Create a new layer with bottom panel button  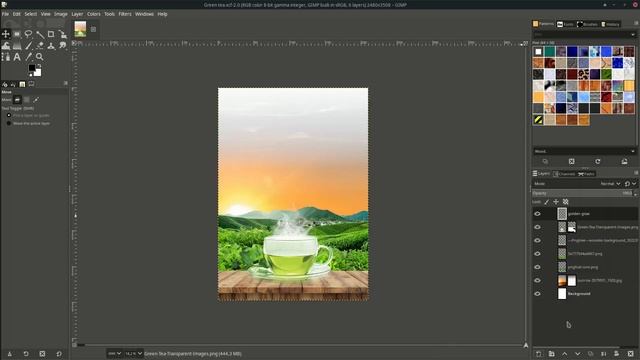(x=538, y=354)
